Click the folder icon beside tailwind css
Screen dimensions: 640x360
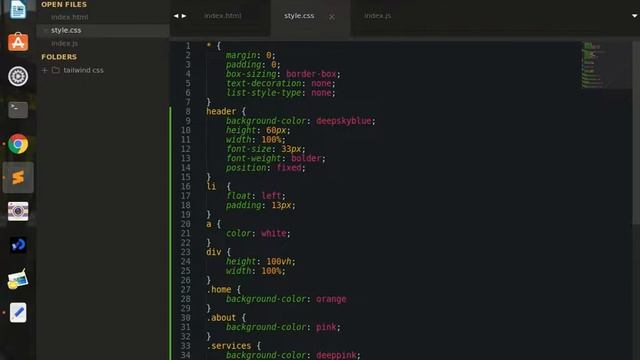pos(56,70)
